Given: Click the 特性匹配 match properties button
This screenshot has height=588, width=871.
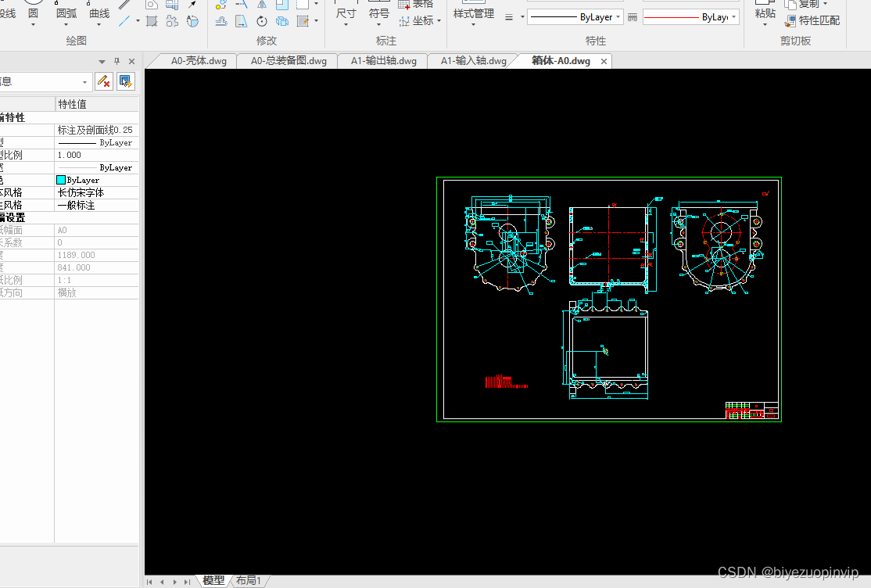Looking at the screenshot, I should 812,21.
